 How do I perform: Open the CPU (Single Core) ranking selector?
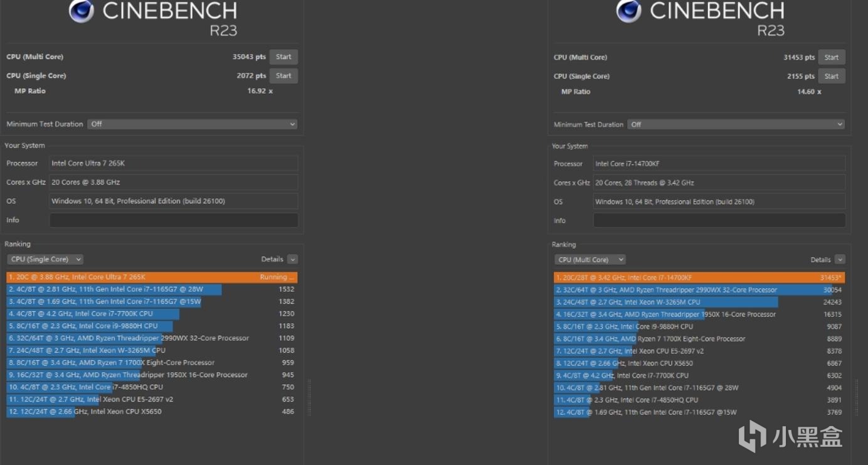tap(45, 259)
